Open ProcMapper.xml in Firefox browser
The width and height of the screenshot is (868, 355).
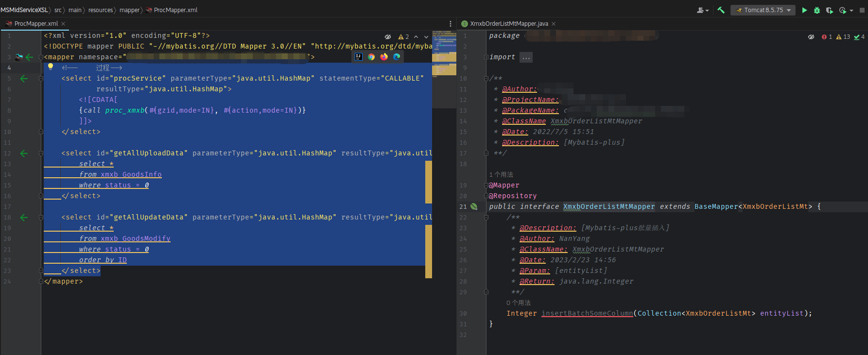(384, 57)
